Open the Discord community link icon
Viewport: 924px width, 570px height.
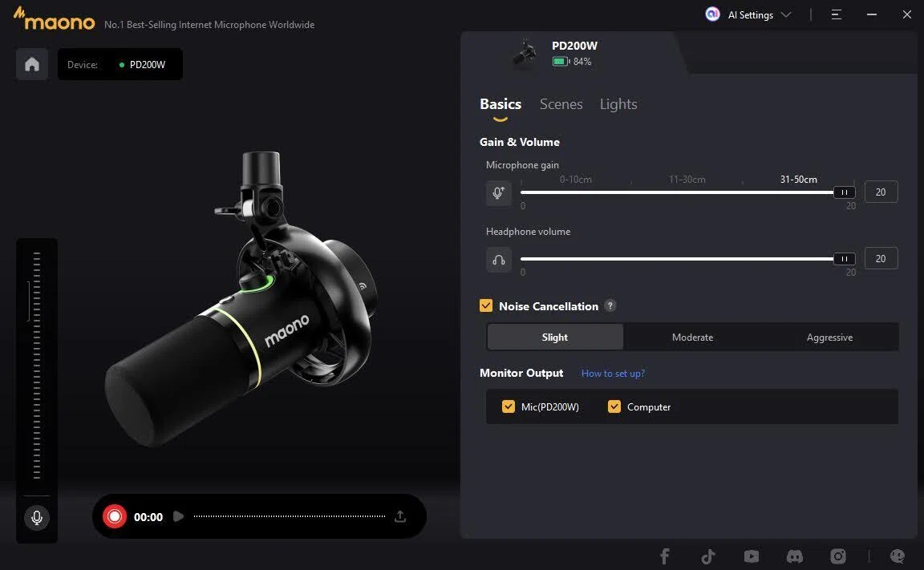tap(794, 556)
